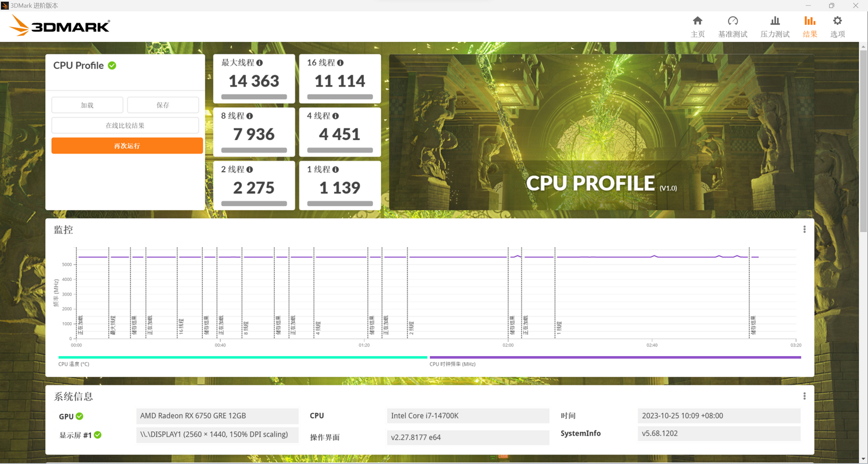Viewport: 868px width, 464px height.
Task: Open the 主页 home icon
Action: point(697,21)
